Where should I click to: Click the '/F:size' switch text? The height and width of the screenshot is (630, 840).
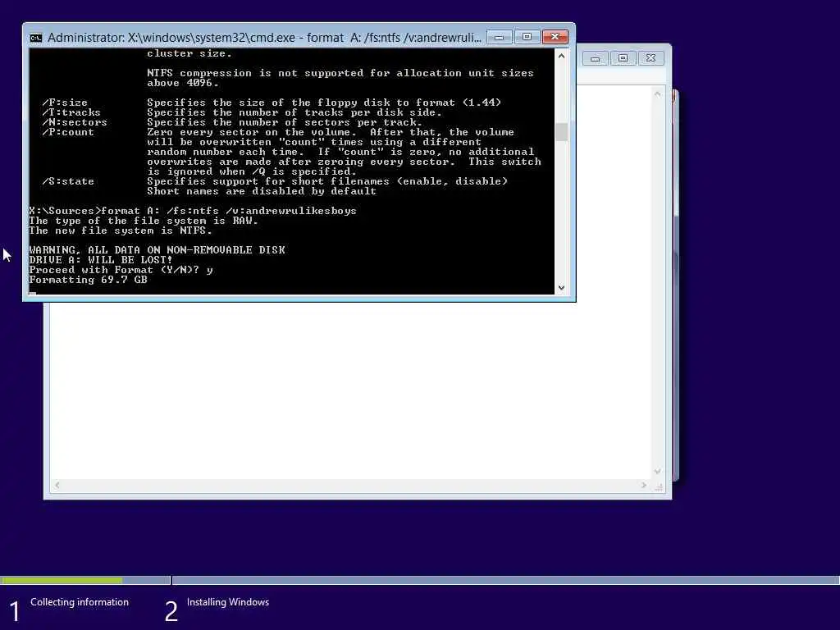tap(65, 103)
